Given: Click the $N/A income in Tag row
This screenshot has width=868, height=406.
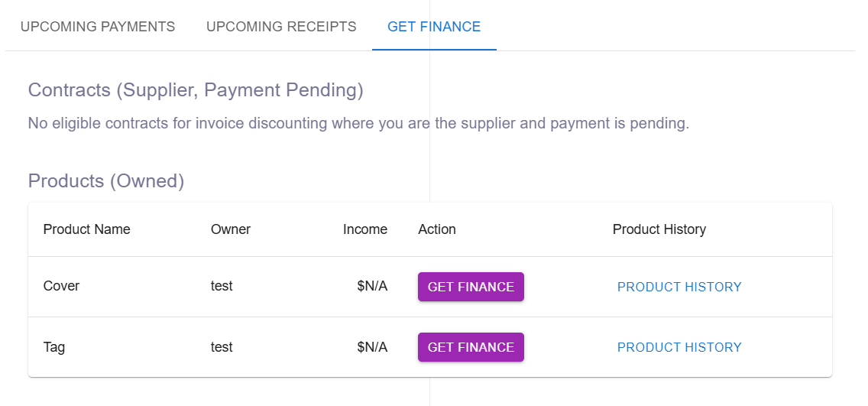Looking at the screenshot, I should [x=372, y=347].
